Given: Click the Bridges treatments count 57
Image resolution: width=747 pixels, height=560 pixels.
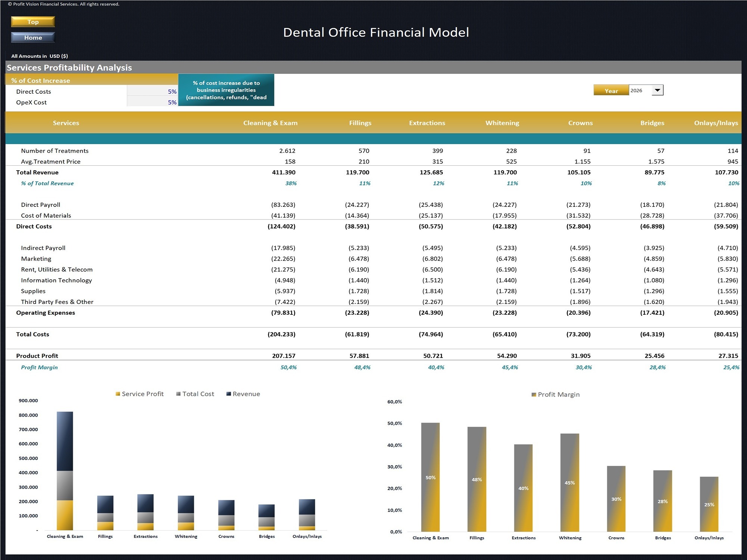Looking at the screenshot, I should [x=661, y=151].
